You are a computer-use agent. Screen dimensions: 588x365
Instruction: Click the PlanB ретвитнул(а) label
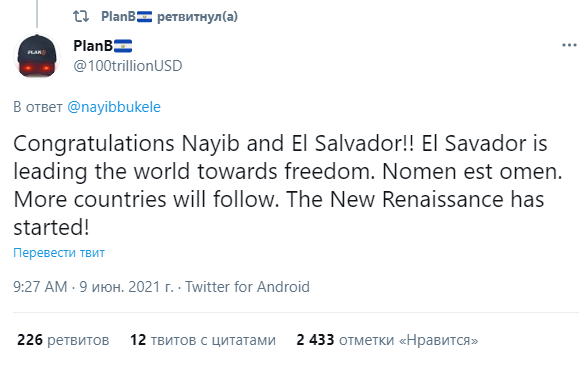(x=170, y=17)
